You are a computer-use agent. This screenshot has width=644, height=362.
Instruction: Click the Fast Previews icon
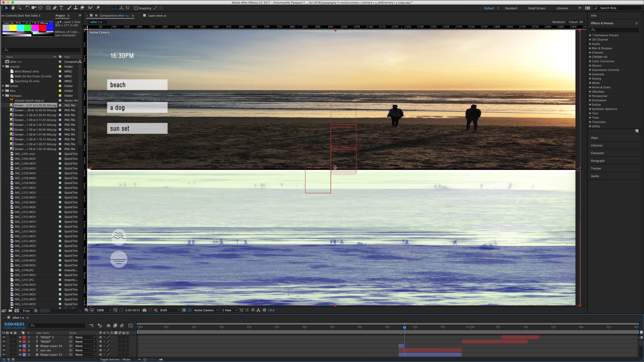(247, 310)
